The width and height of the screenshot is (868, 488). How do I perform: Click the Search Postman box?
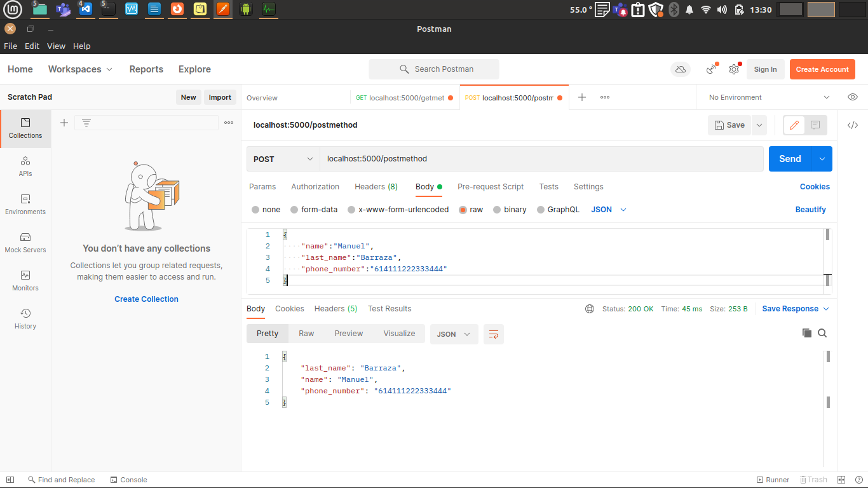coord(434,69)
